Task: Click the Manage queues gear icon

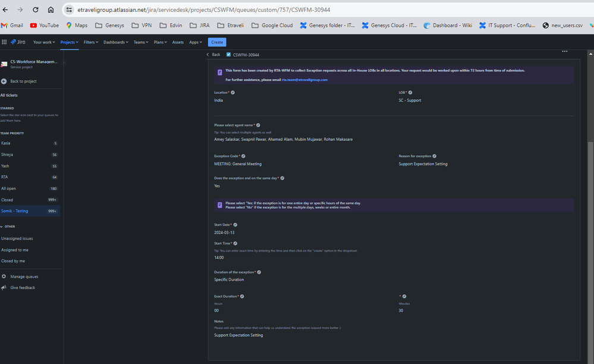Action: coord(5,275)
